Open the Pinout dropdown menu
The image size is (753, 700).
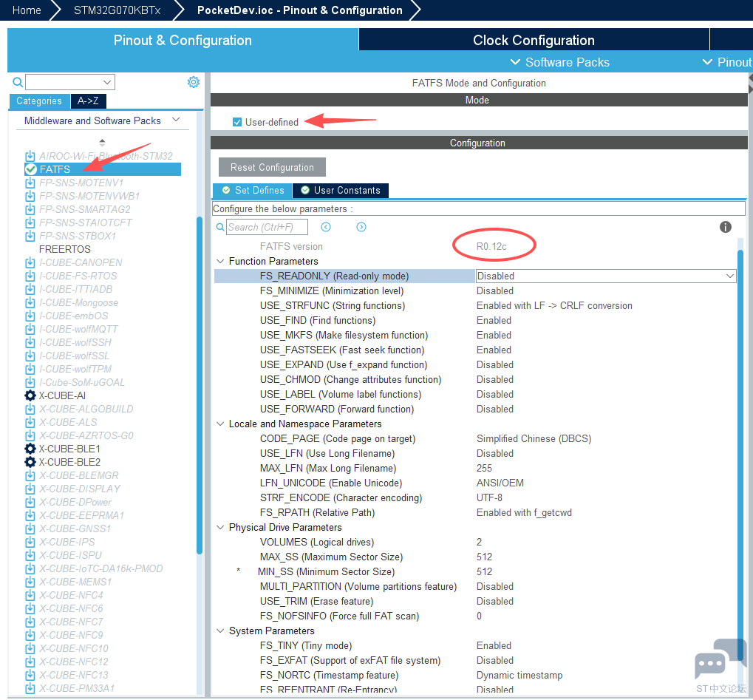tap(727, 62)
